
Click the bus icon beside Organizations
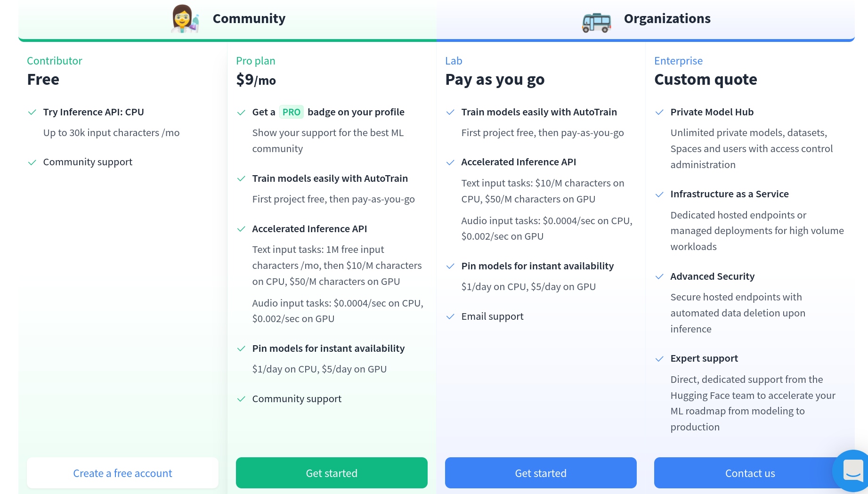pyautogui.click(x=596, y=21)
